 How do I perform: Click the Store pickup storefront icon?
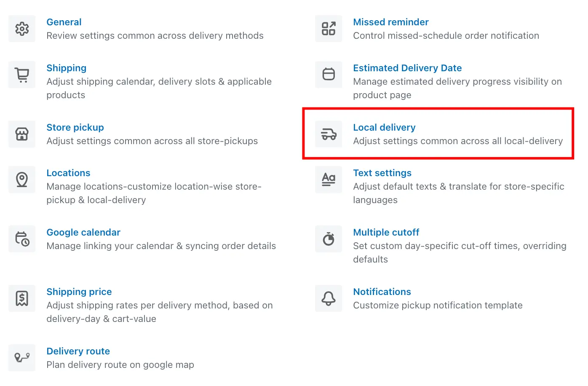(22, 134)
